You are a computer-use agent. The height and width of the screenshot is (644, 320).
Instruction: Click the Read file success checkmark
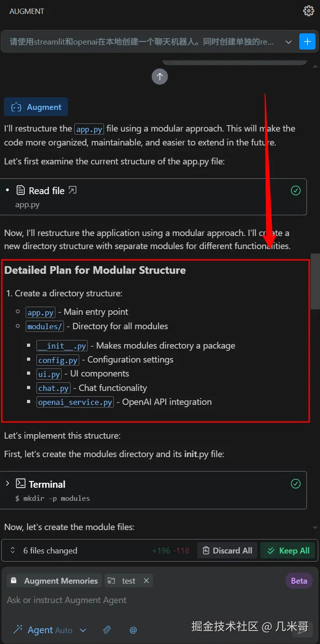(296, 190)
